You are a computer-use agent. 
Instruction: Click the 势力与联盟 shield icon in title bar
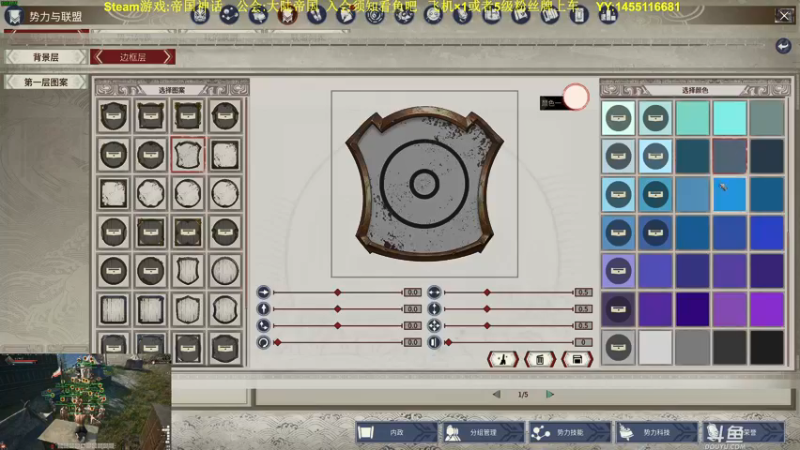point(14,16)
